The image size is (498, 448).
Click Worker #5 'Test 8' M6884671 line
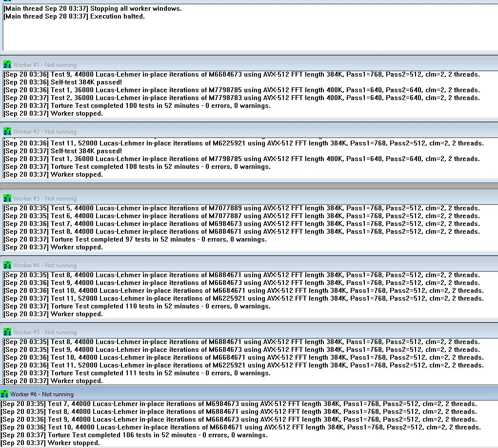pyautogui.click(x=242, y=342)
